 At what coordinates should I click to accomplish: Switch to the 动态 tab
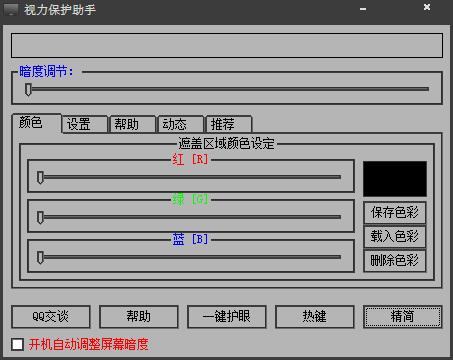[x=181, y=124]
